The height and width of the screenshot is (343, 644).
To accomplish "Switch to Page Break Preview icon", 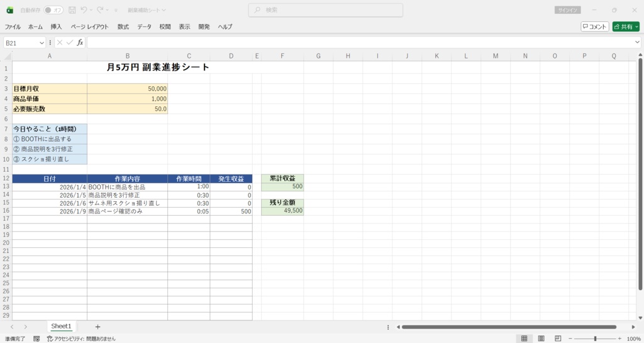I will click(558, 339).
